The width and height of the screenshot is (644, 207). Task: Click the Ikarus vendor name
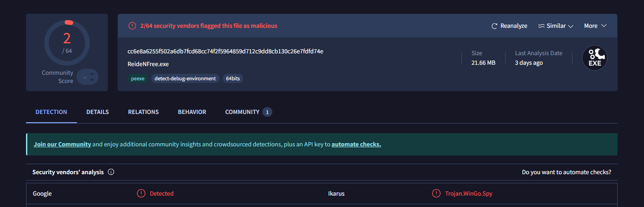(336, 194)
